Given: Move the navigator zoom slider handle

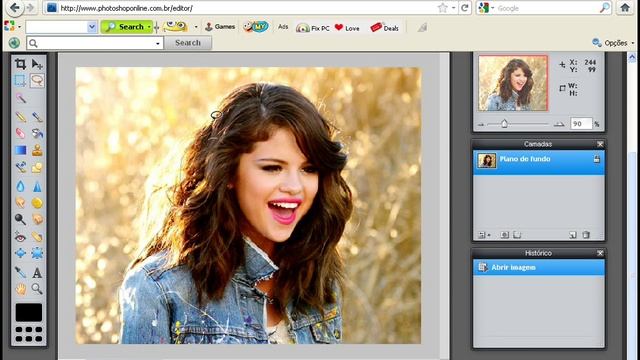Looking at the screenshot, I should 504,123.
